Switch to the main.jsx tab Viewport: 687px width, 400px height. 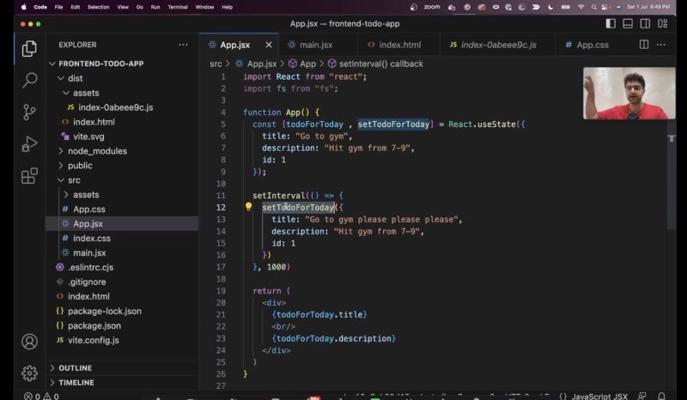click(315, 45)
